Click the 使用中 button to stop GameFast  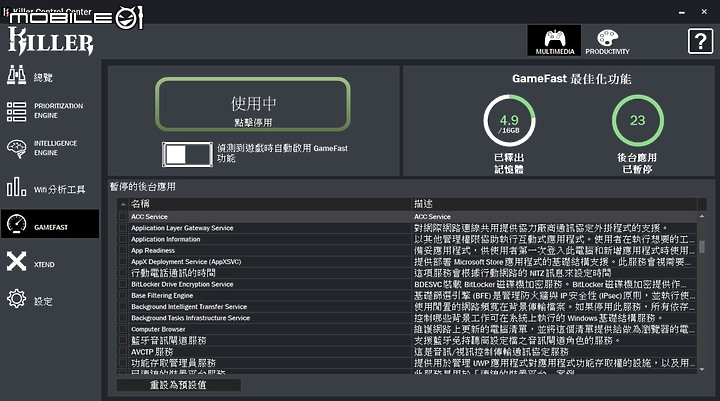coord(253,104)
